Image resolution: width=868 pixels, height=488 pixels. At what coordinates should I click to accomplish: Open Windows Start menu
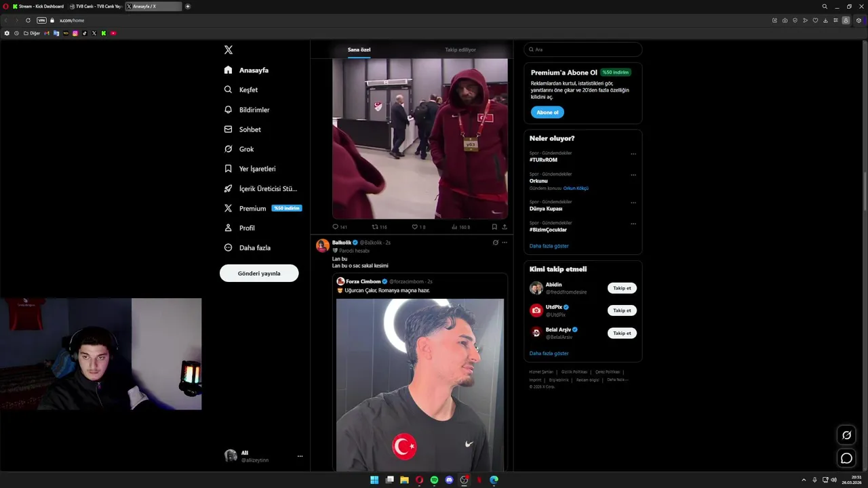click(x=374, y=480)
